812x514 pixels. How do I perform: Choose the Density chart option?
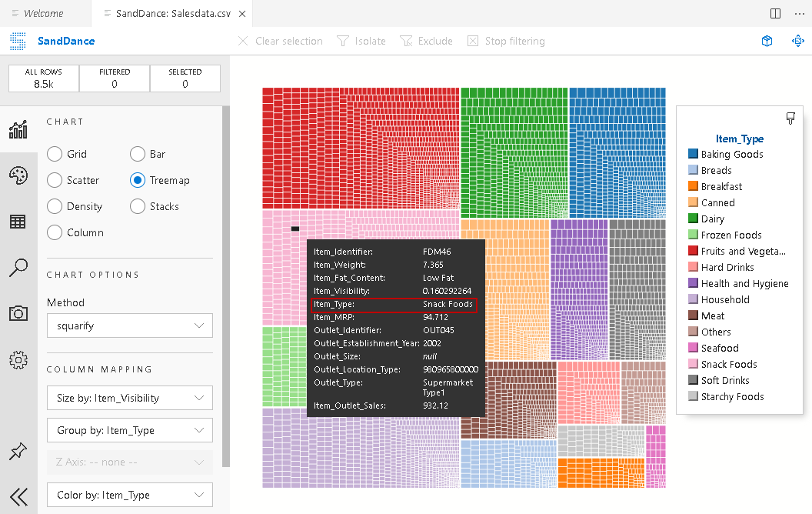(x=55, y=206)
